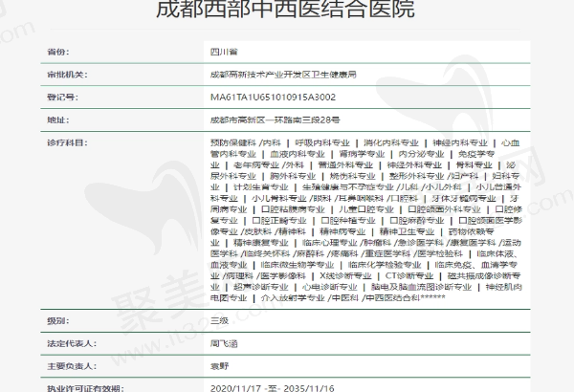Select the 地址: label

(58, 120)
